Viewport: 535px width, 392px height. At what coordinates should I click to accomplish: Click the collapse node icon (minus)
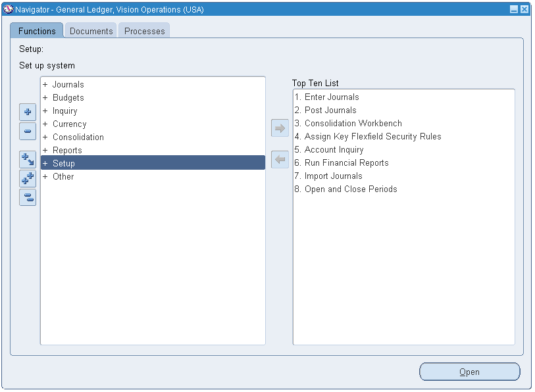click(27, 132)
